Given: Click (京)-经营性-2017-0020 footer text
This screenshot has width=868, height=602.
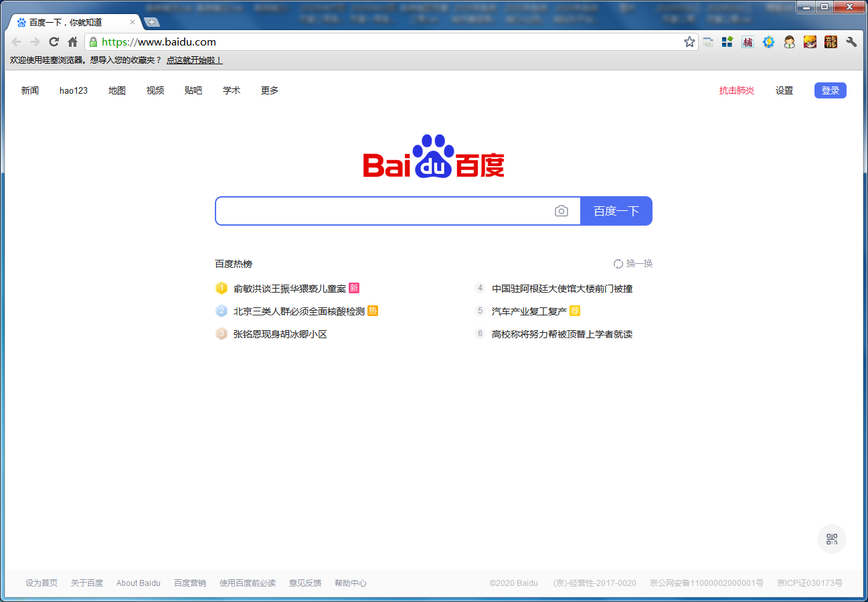Looking at the screenshot, I should (x=595, y=583).
